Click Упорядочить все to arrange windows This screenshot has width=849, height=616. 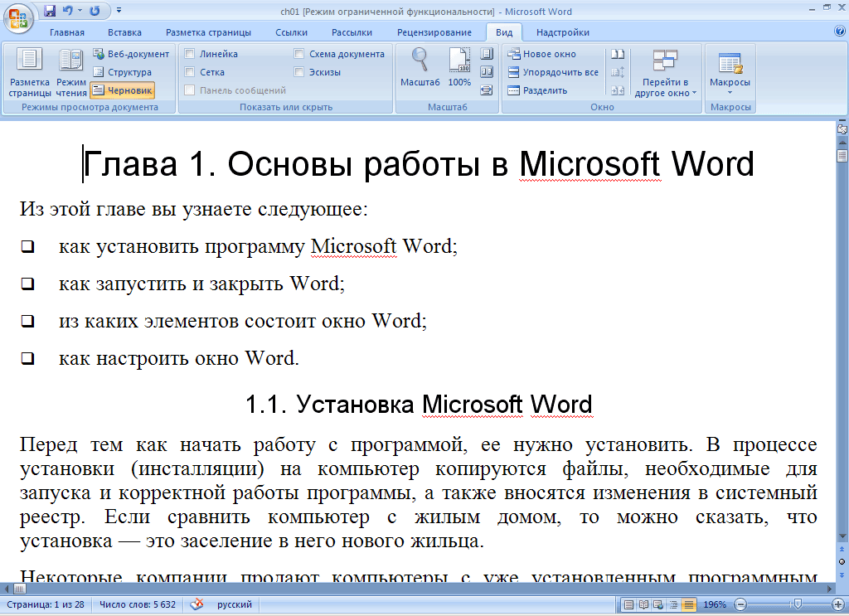(x=553, y=72)
